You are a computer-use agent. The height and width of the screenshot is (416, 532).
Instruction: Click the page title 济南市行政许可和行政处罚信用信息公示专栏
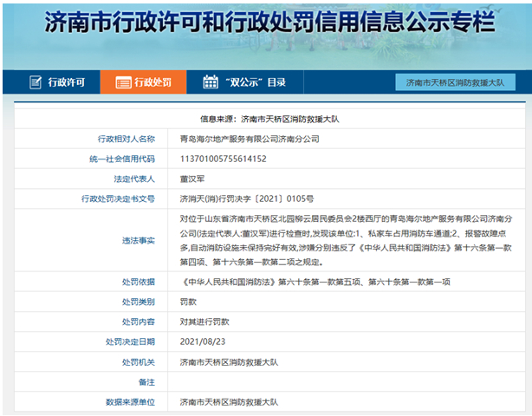click(266, 23)
